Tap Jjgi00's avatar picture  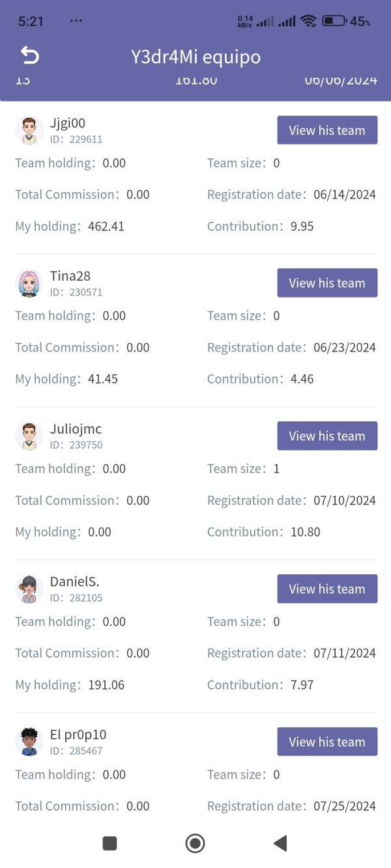pyautogui.click(x=29, y=130)
